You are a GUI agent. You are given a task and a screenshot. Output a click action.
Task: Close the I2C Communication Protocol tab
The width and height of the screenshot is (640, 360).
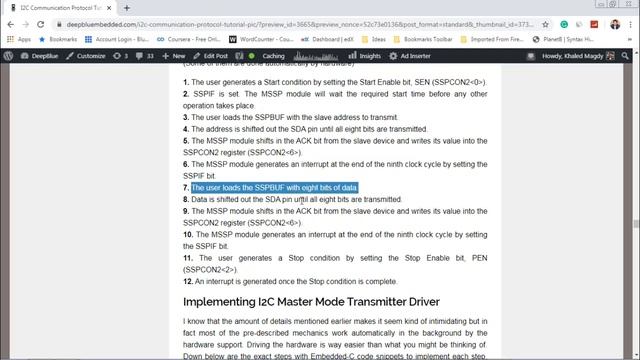tap(109, 8)
